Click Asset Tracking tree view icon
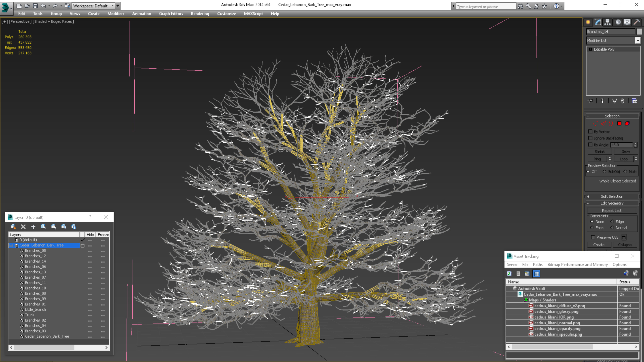The width and height of the screenshot is (644, 362). (x=527, y=274)
